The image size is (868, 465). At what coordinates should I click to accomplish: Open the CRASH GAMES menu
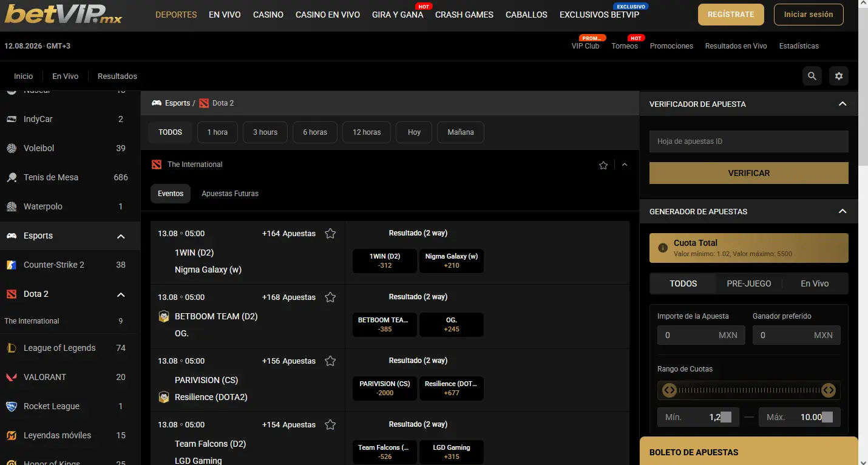click(464, 15)
